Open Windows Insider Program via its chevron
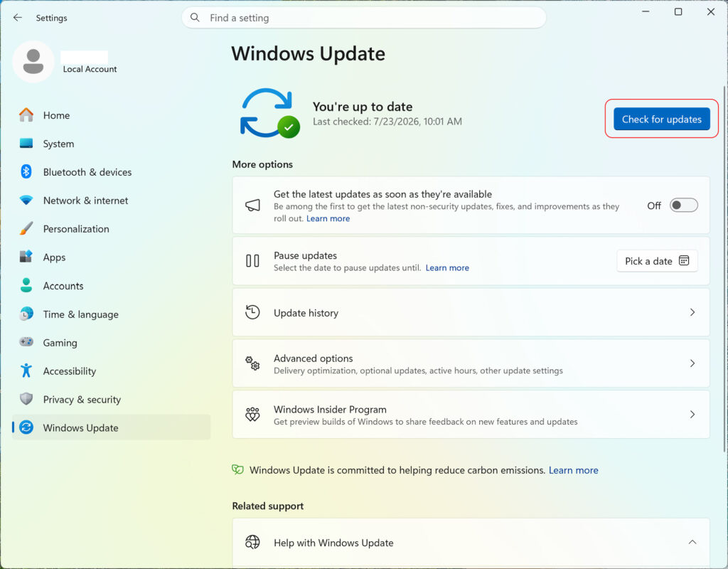The height and width of the screenshot is (569, 728). pyautogui.click(x=692, y=415)
